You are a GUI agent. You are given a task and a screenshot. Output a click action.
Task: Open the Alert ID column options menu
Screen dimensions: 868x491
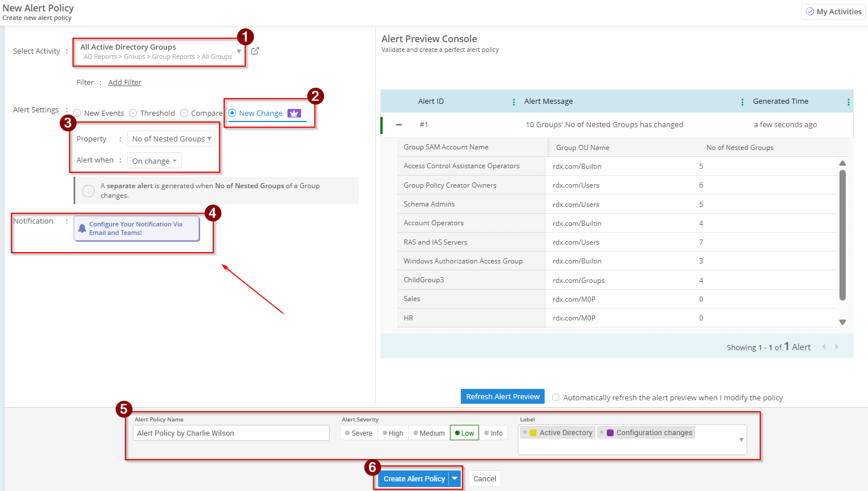[x=513, y=102]
